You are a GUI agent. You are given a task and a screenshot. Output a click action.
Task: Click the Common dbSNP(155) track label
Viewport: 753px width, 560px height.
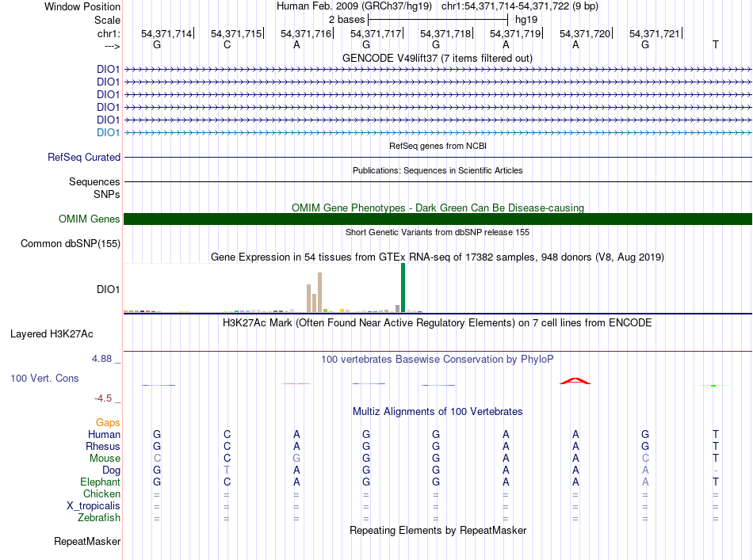[x=71, y=244]
